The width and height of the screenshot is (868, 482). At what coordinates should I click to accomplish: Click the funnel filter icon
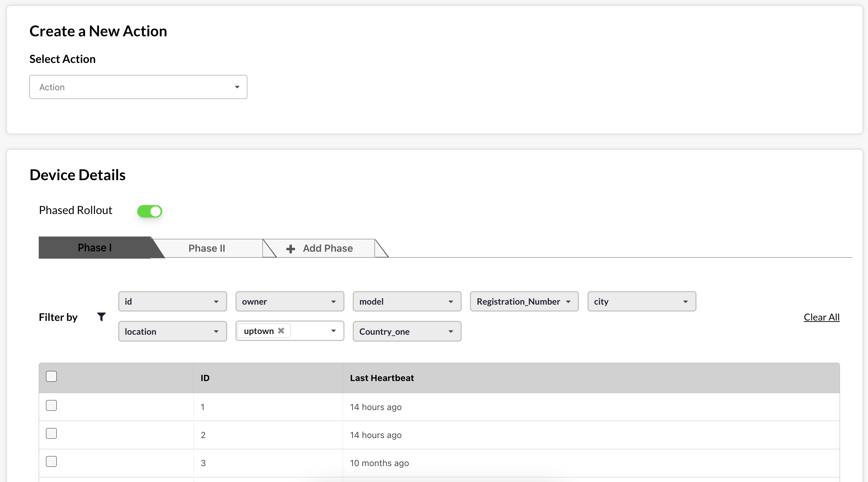point(101,317)
